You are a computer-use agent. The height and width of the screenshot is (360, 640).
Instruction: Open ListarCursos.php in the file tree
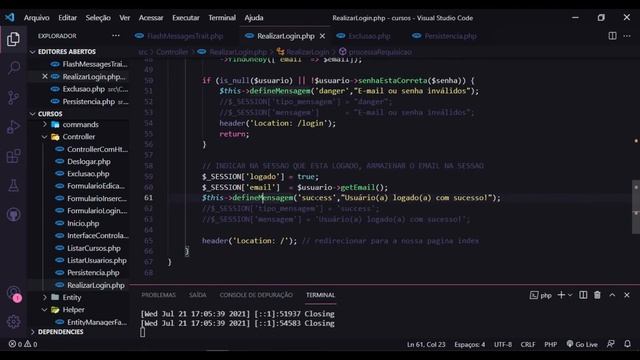pyautogui.click(x=93, y=248)
